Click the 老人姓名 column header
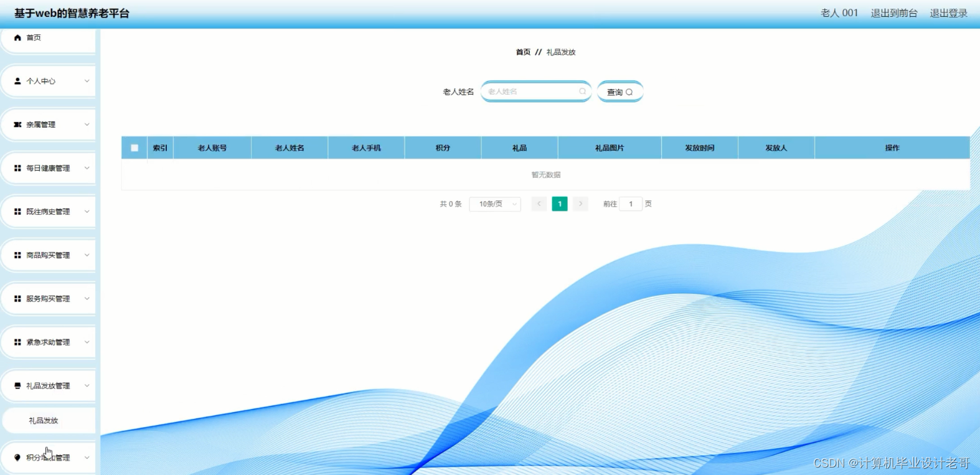Screen dimensions: 980x475 pyautogui.click(x=290, y=148)
